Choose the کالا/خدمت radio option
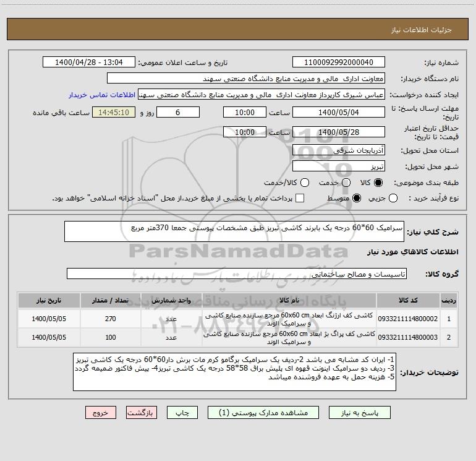Screen dimensions: 476x461 click(305, 183)
